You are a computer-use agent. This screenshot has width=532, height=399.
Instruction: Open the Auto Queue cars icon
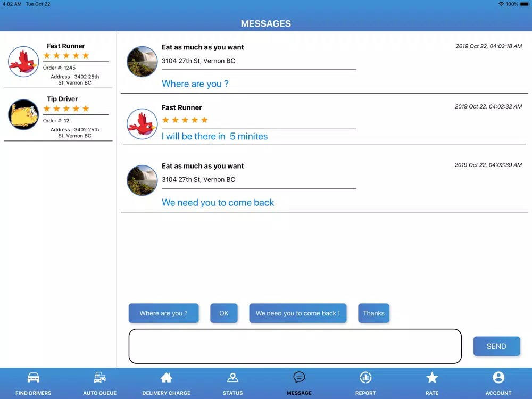click(100, 377)
